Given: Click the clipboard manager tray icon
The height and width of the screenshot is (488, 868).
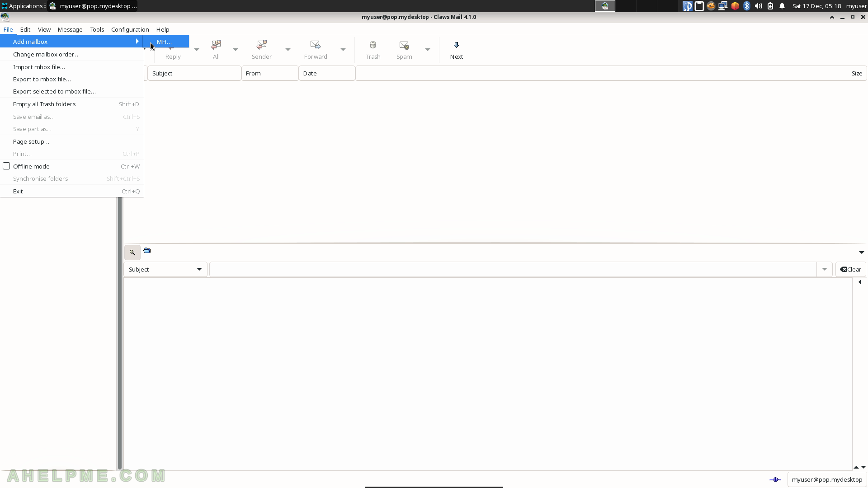Looking at the screenshot, I should (699, 6).
